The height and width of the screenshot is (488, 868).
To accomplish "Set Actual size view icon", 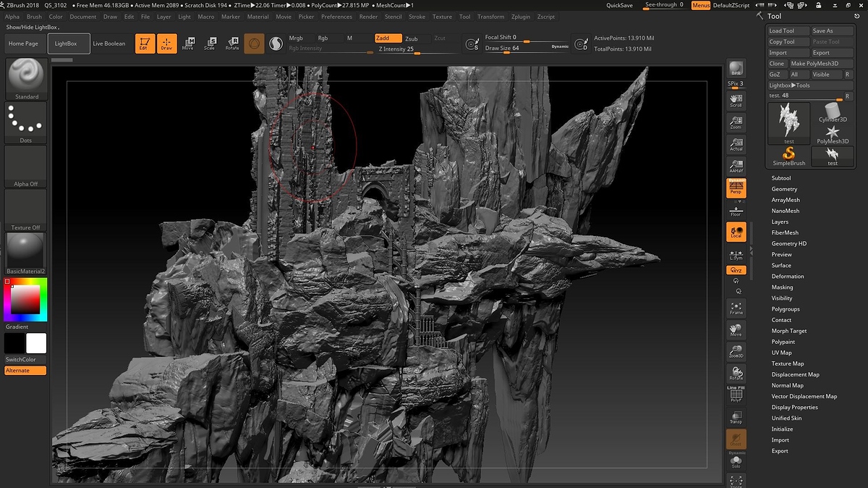I will pyautogui.click(x=736, y=144).
